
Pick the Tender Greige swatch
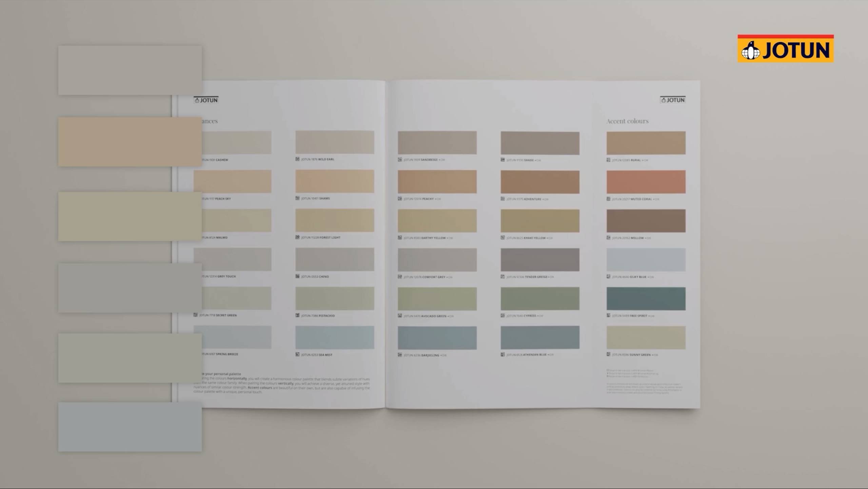(540, 260)
